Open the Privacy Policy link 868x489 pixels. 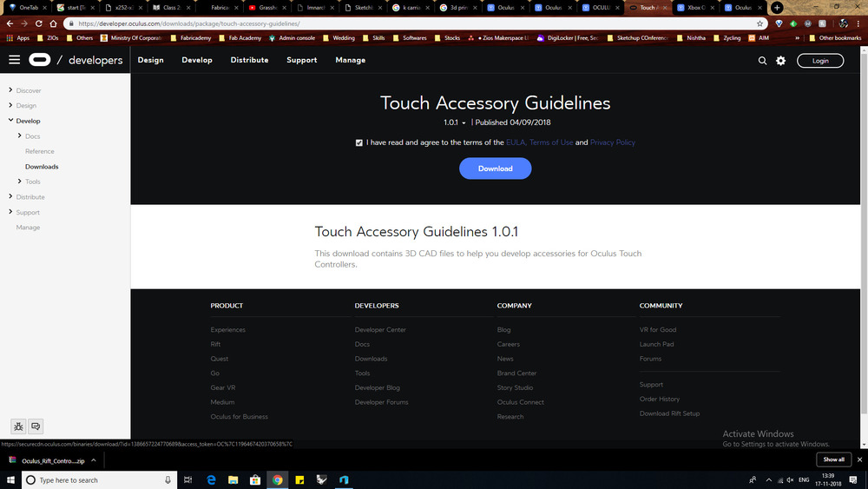pos(613,143)
